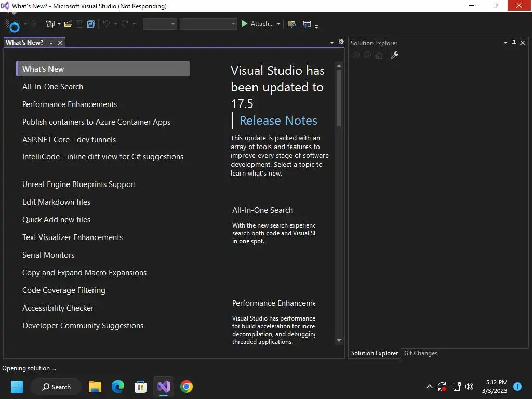Select Accessibility Checker topic

coord(58,308)
